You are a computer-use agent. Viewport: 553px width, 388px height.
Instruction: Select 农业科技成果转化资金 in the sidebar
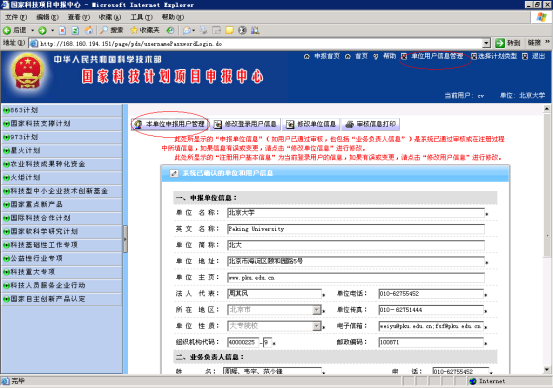tap(62, 164)
